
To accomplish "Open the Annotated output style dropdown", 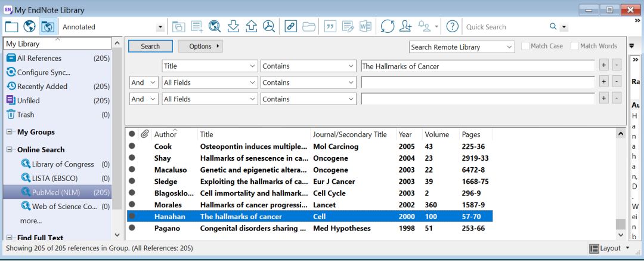I will (x=160, y=27).
